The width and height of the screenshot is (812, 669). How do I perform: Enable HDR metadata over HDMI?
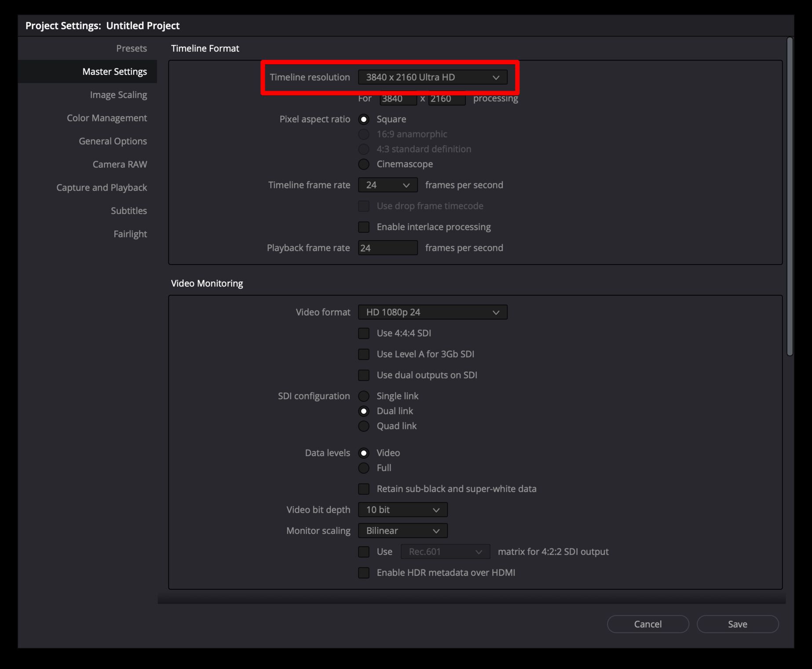click(364, 573)
